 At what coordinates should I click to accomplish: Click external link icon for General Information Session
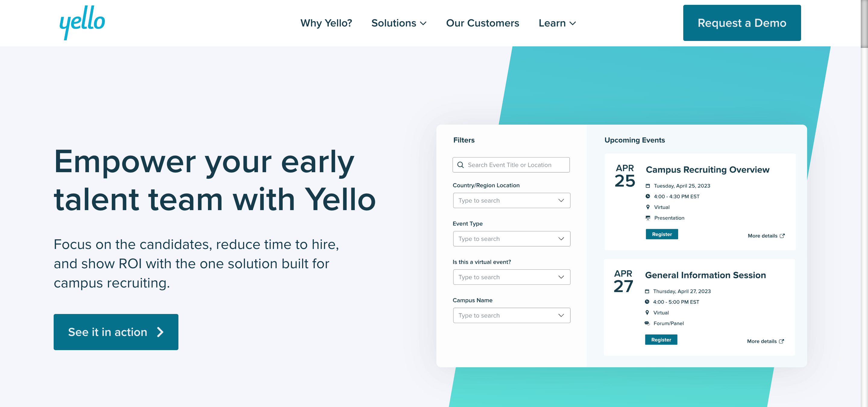pos(782,341)
